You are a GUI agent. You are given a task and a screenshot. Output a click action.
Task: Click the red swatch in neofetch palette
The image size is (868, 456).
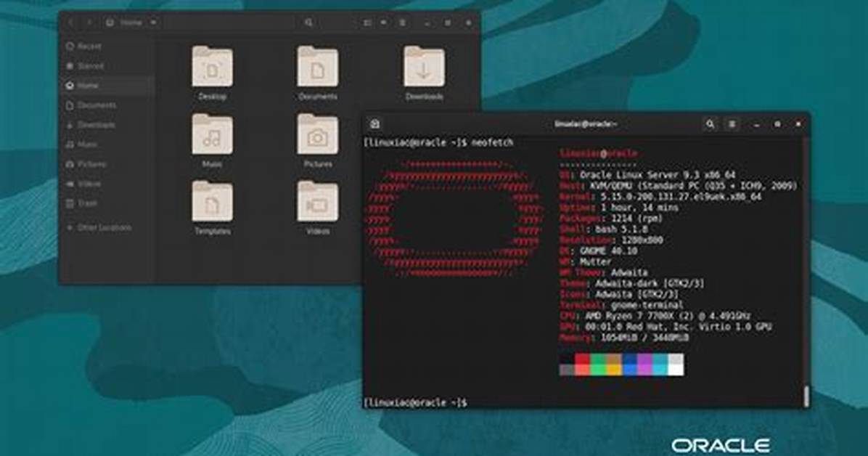pos(582,359)
